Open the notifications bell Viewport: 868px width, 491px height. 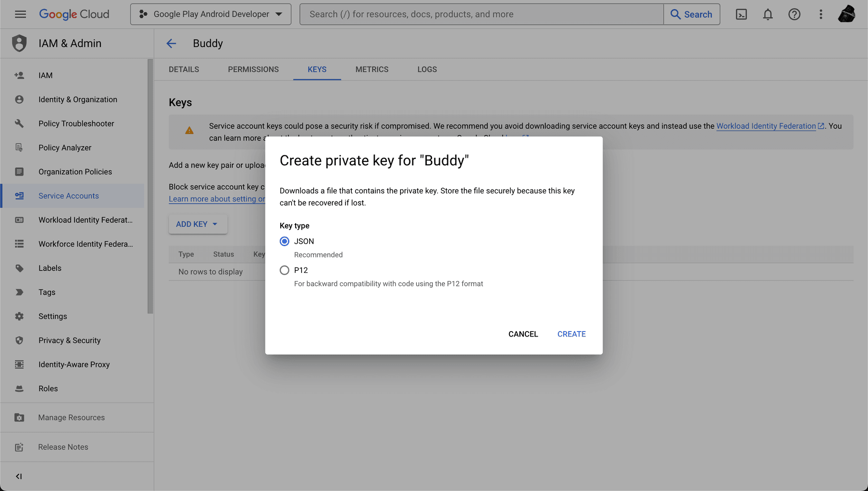tap(768, 14)
